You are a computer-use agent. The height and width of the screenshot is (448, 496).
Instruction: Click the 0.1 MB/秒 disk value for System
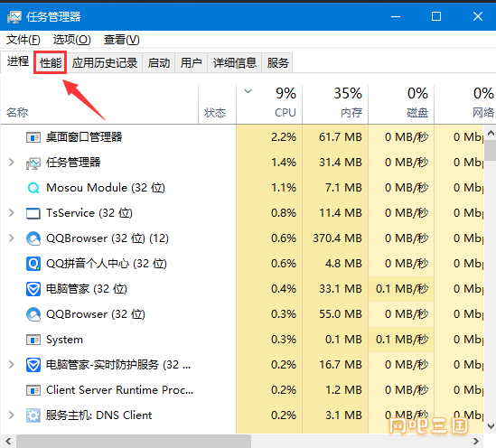tap(402, 340)
